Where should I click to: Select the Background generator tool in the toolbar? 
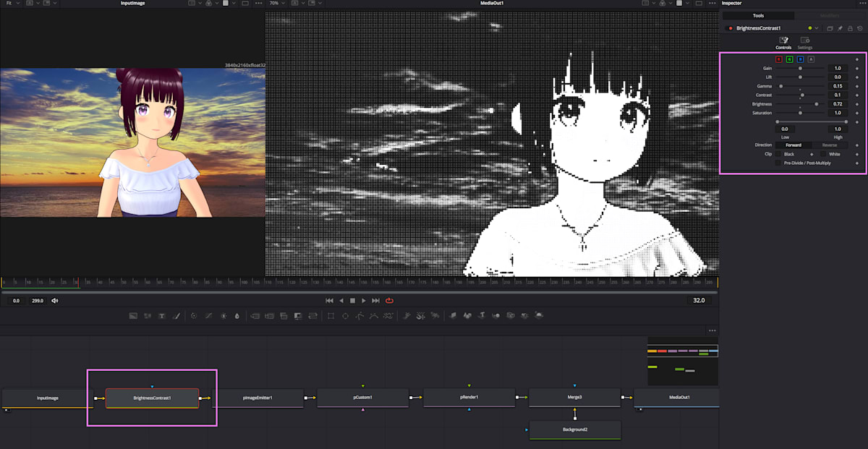pos(132,315)
